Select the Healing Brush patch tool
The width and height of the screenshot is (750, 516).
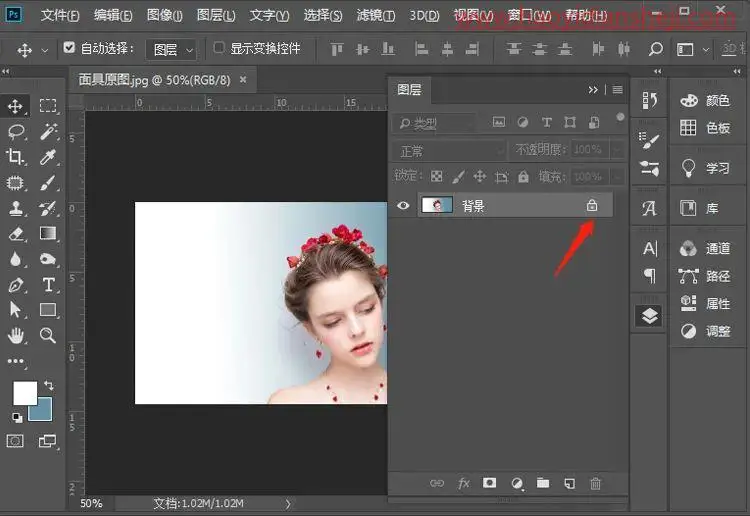click(x=15, y=183)
